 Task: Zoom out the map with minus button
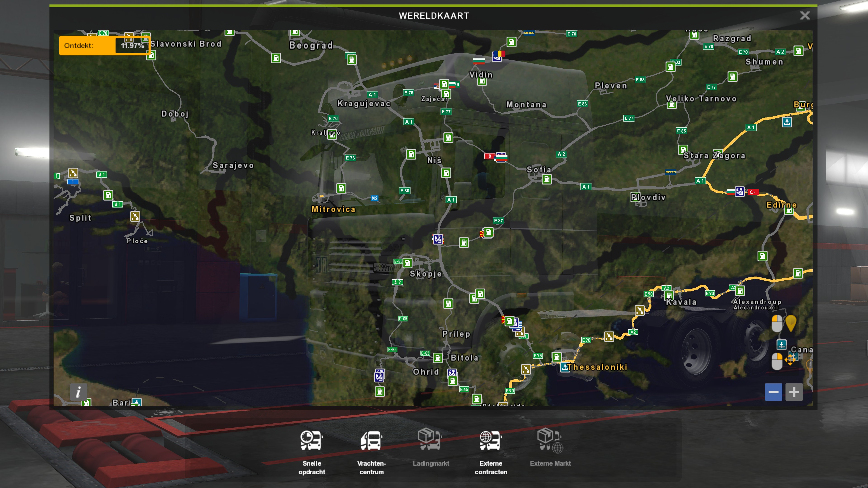click(x=773, y=392)
